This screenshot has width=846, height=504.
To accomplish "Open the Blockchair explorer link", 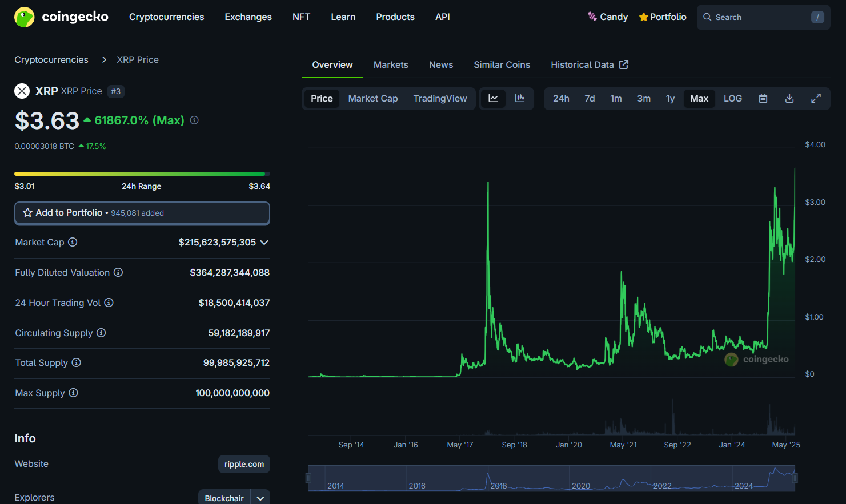I will click(224, 498).
